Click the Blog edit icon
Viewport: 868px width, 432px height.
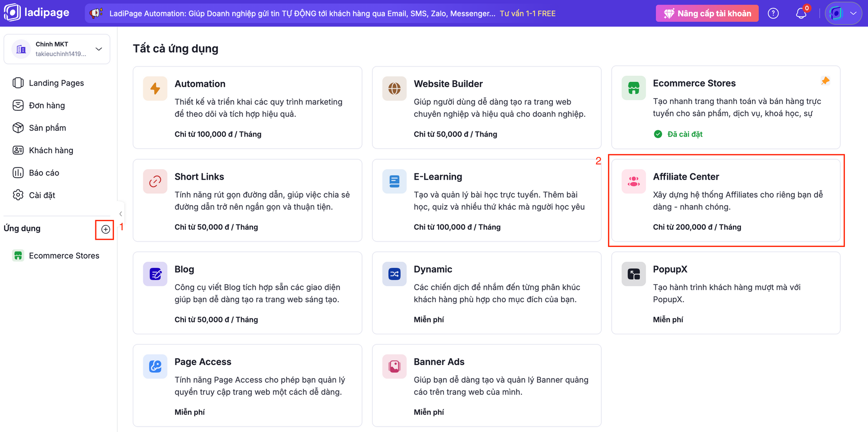(155, 274)
